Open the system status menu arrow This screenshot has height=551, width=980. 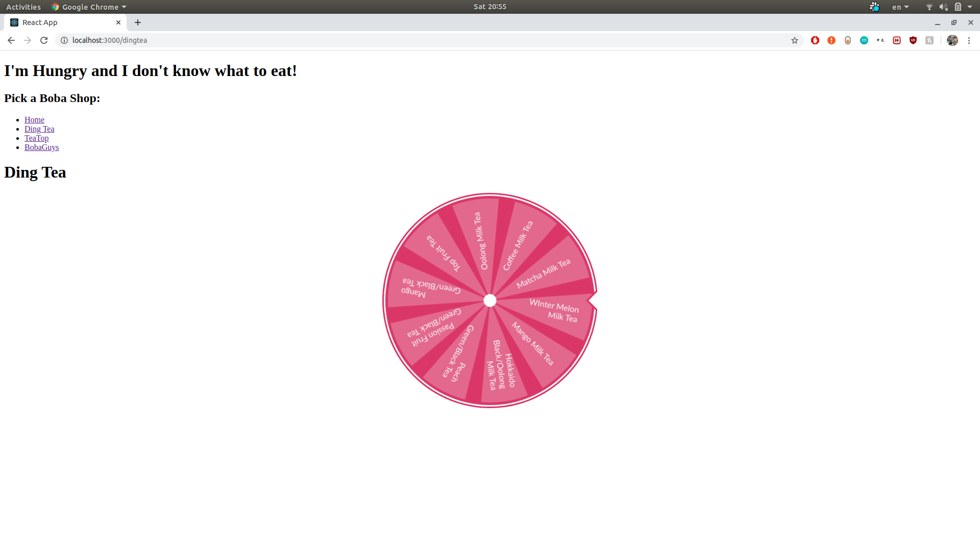(x=970, y=7)
